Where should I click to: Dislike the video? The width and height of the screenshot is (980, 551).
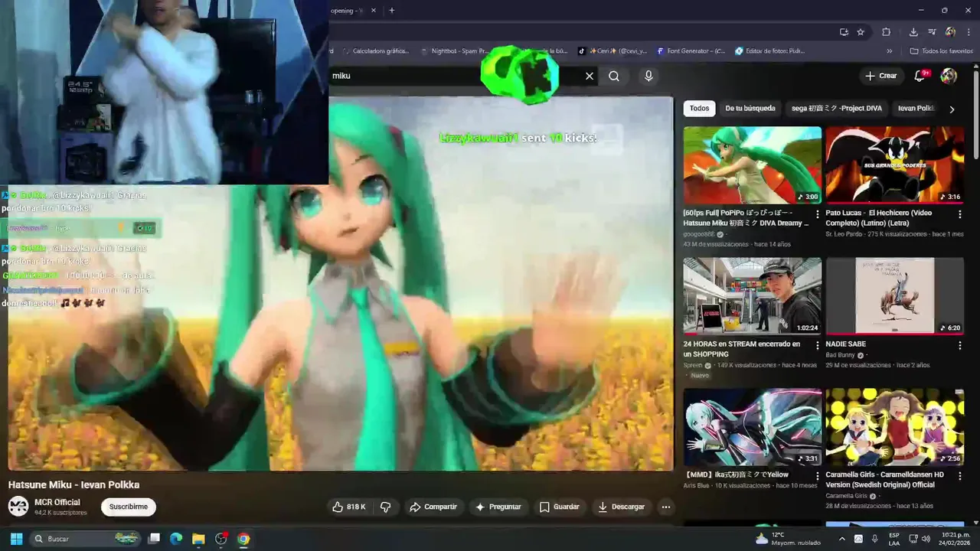(x=386, y=507)
